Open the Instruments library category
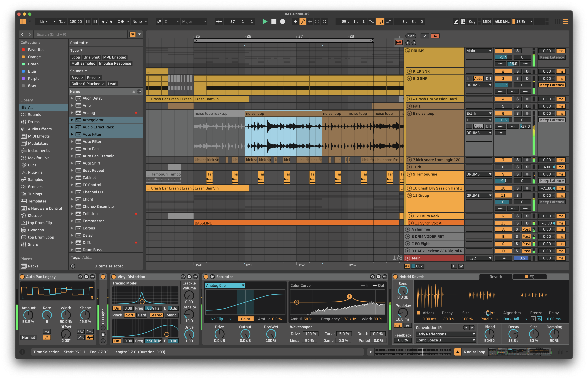 pyautogui.click(x=39, y=151)
